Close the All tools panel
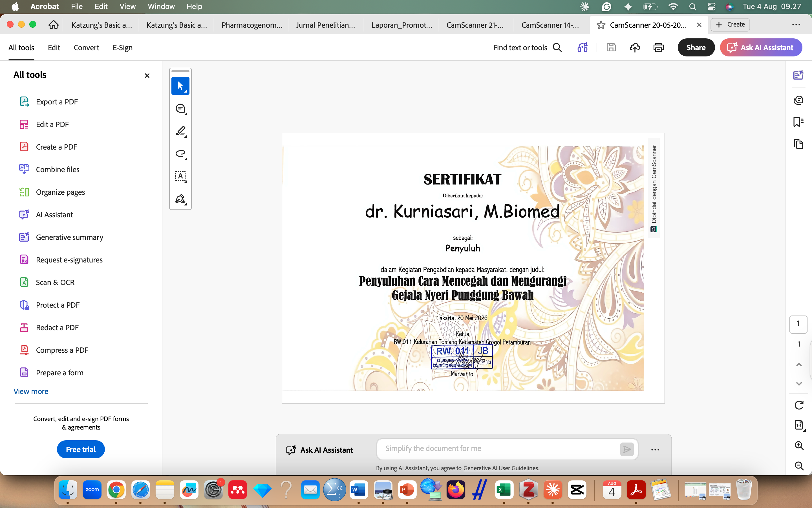The height and width of the screenshot is (508, 812). [x=147, y=76]
